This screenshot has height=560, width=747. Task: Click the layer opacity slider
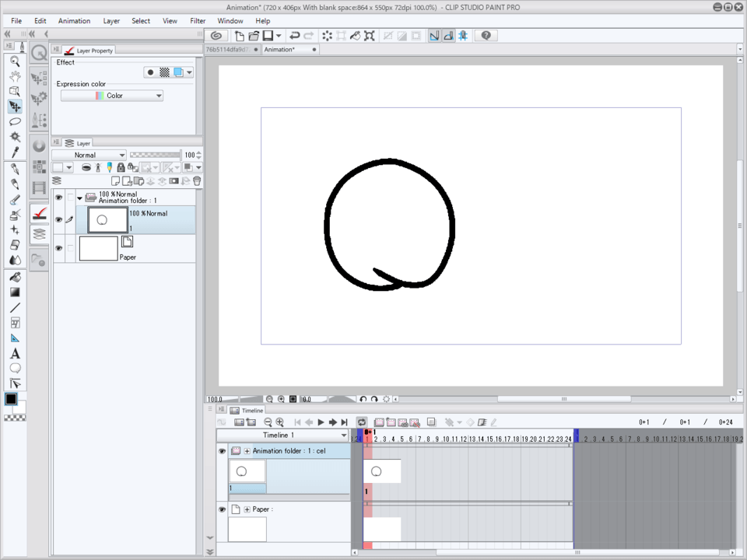pos(154,155)
